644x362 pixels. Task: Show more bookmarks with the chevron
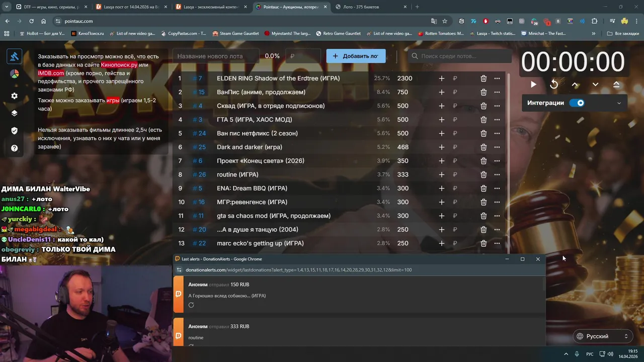click(x=594, y=34)
